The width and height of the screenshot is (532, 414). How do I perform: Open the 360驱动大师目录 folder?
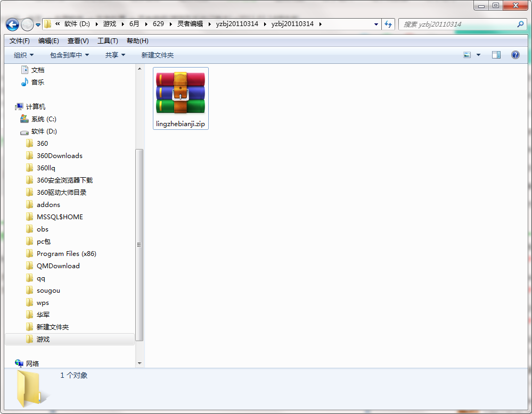point(56,192)
